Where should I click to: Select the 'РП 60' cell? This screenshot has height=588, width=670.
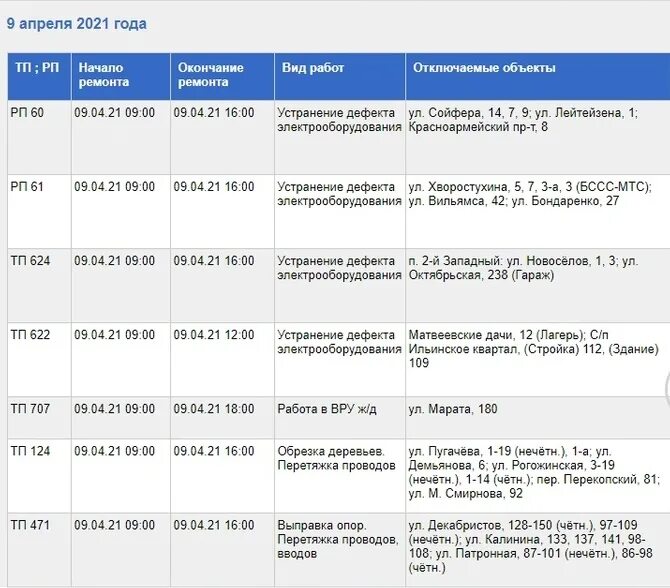(x=39, y=137)
